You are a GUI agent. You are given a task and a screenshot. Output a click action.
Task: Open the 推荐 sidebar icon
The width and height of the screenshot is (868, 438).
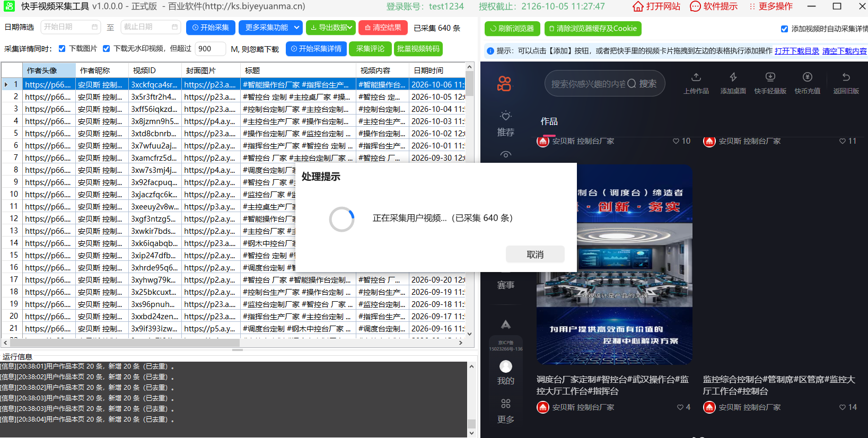[x=506, y=116]
